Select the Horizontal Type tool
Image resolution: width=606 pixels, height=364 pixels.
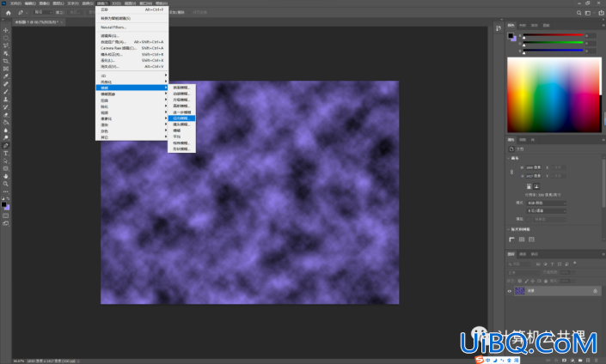6,154
